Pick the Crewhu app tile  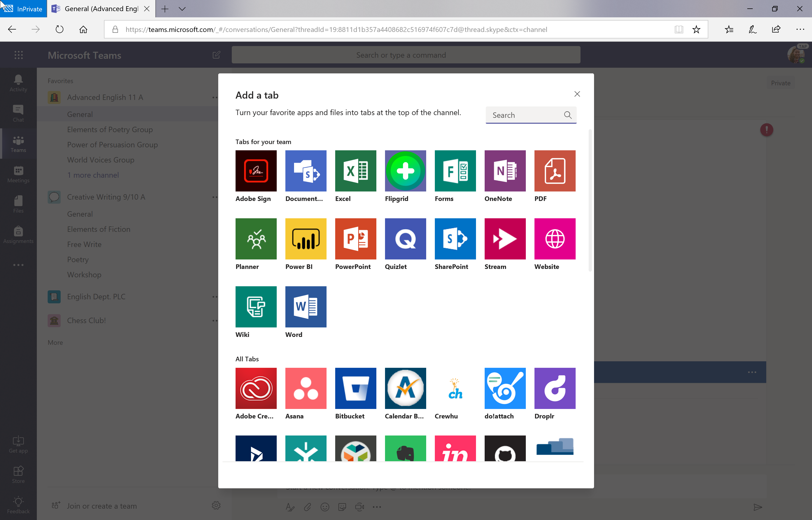(455, 388)
